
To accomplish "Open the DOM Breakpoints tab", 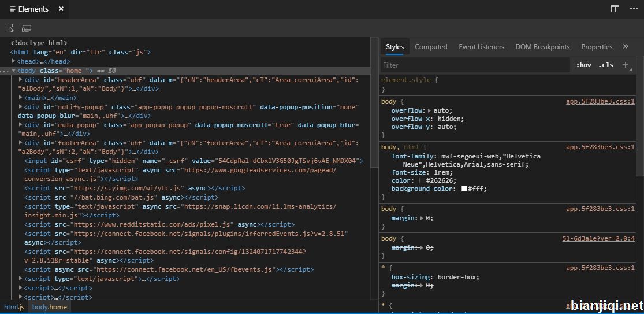I will pos(542,46).
